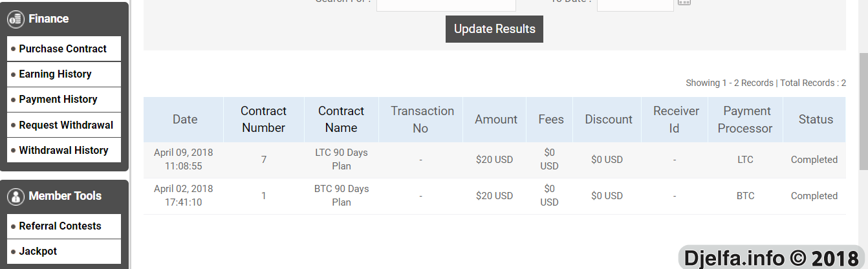868x269 pixels.
Task: Focus the Search For input field
Action: tap(446, 4)
